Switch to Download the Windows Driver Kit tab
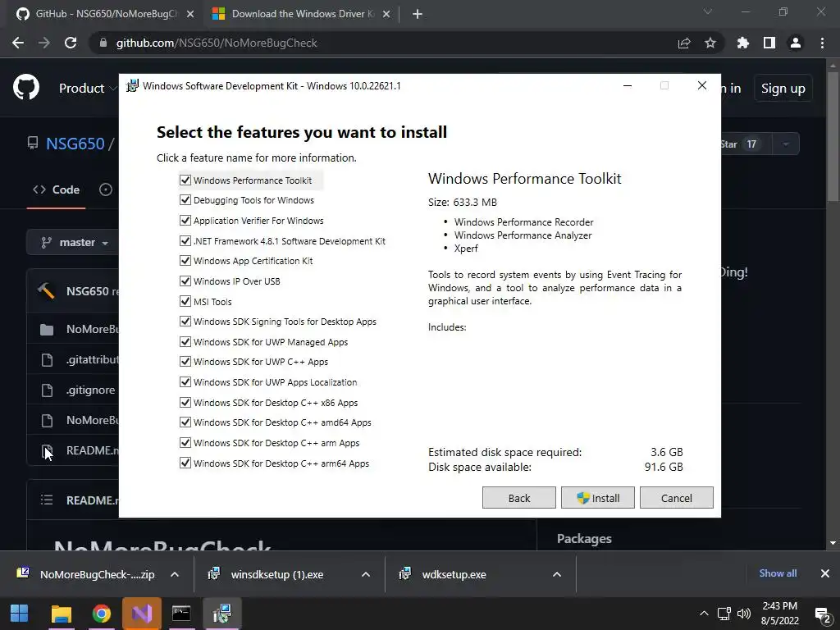This screenshot has width=840, height=630. [x=302, y=14]
